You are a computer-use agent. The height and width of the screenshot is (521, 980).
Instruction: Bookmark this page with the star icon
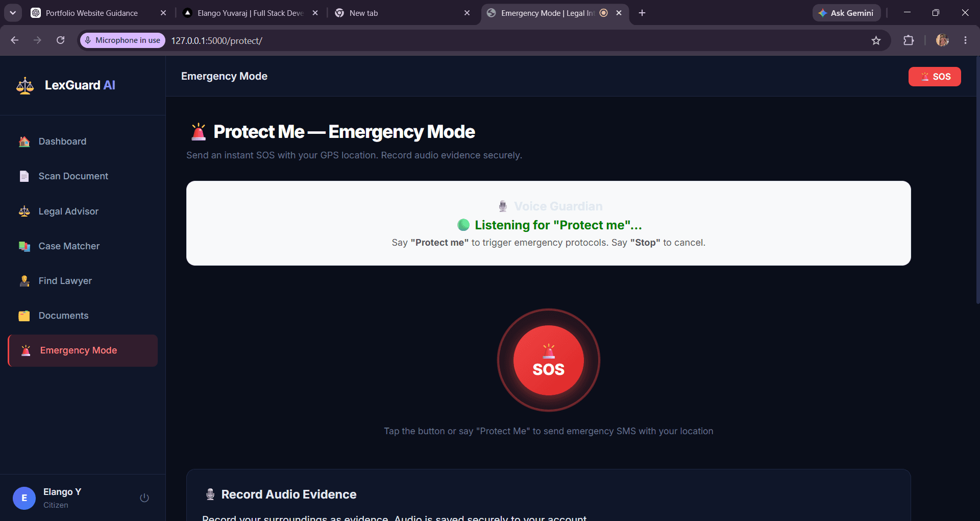[x=876, y=40]
